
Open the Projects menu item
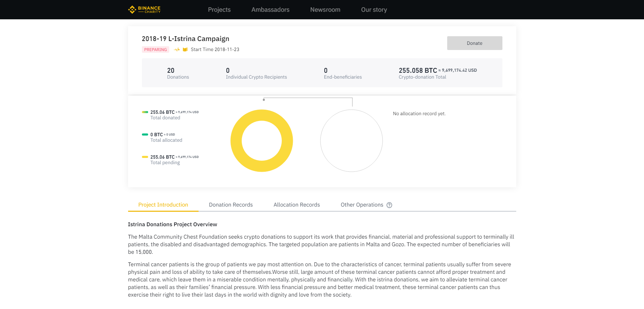(x=219, y=10)
